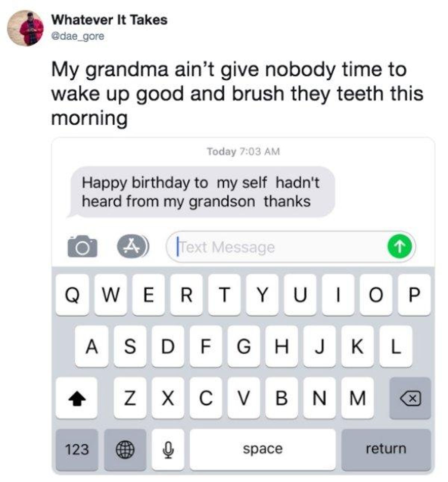Image resolution: width=448 pixels, height=482 pixels.
Task: Tap the Z key on keyboard
Action: (x=130, y=398)
